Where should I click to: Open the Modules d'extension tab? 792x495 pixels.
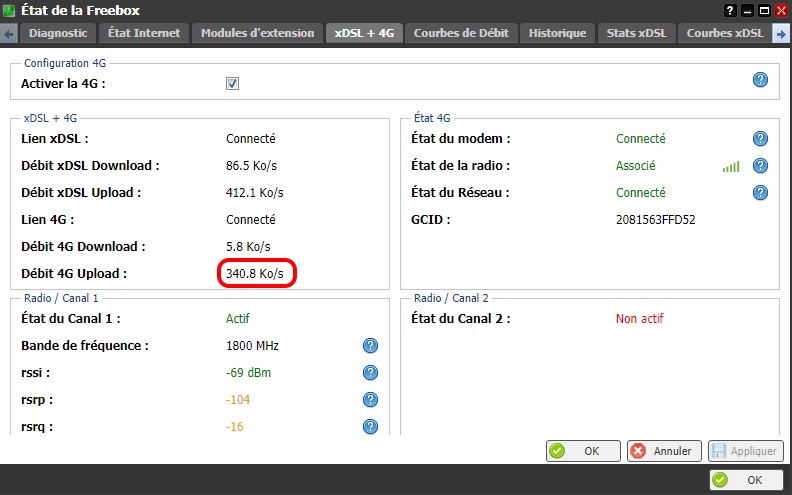click(258, 33)
